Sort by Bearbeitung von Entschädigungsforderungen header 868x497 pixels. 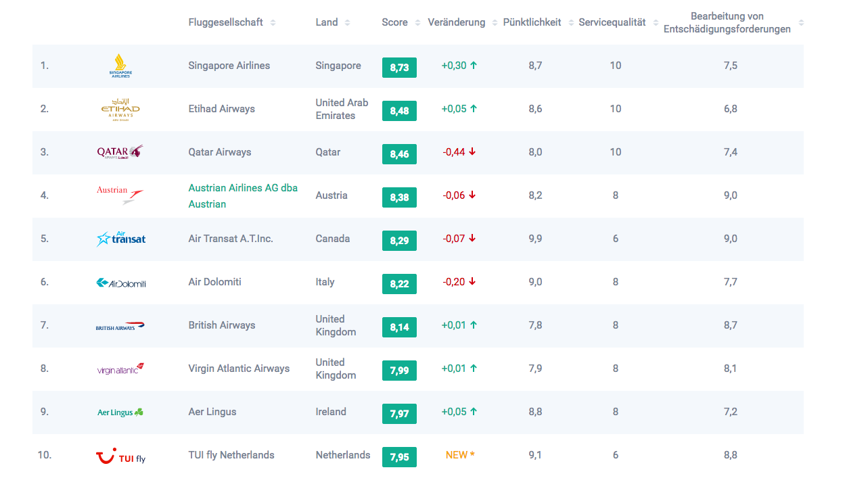coord(727,22)
